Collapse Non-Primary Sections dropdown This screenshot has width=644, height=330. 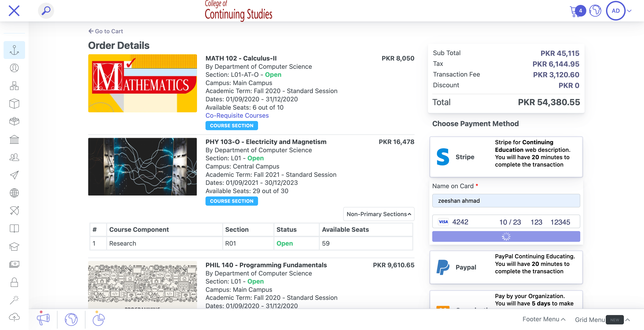[379, 214]
